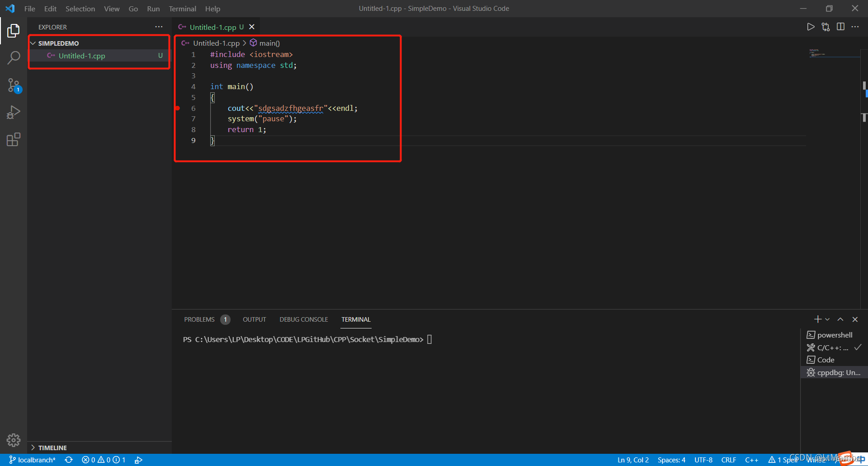
Task: Maximize the panel size with chevron up
Action: [840, 319]
